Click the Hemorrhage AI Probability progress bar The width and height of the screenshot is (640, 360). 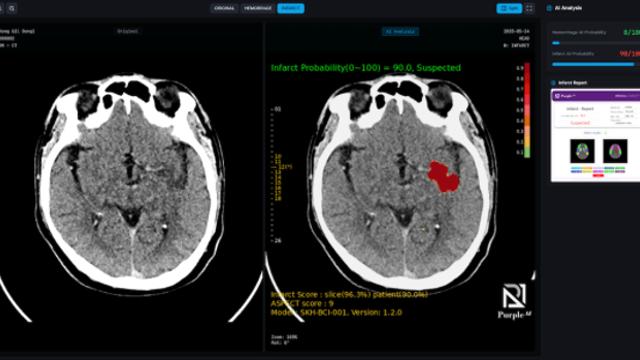coord(596,43)
